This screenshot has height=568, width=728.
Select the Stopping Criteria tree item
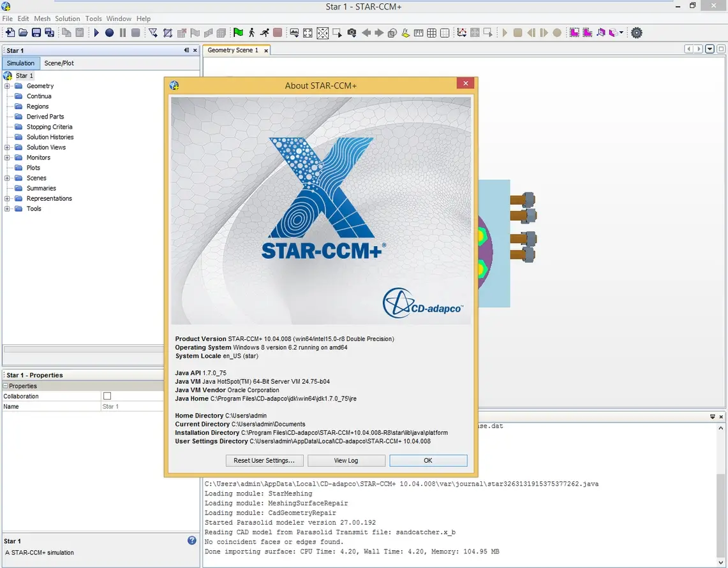[x=50, y=127]
